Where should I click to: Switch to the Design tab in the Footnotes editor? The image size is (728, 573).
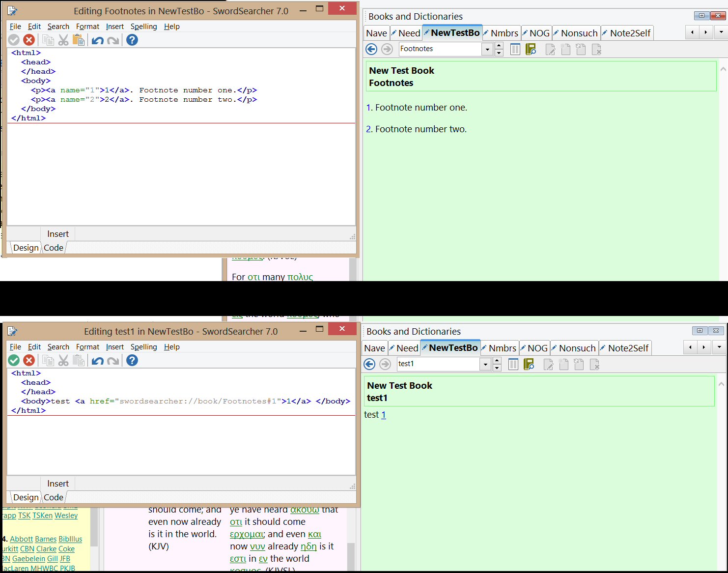click(x=26, y=248)
